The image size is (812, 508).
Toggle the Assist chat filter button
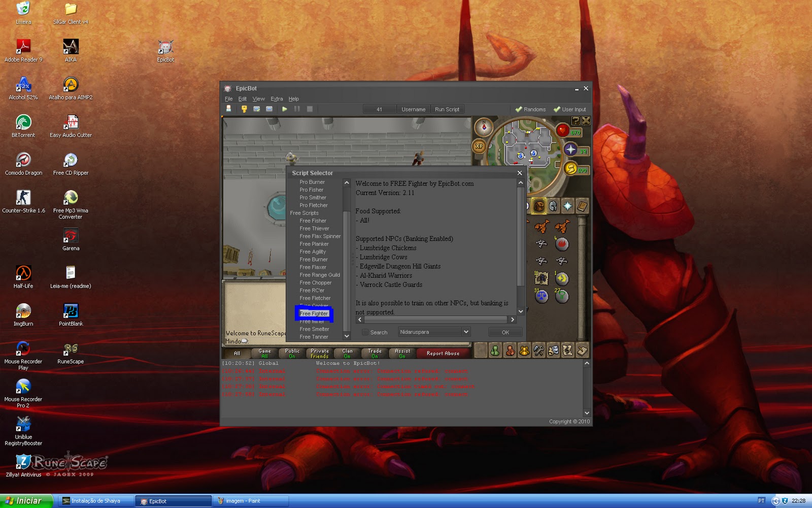pos(402,353)
